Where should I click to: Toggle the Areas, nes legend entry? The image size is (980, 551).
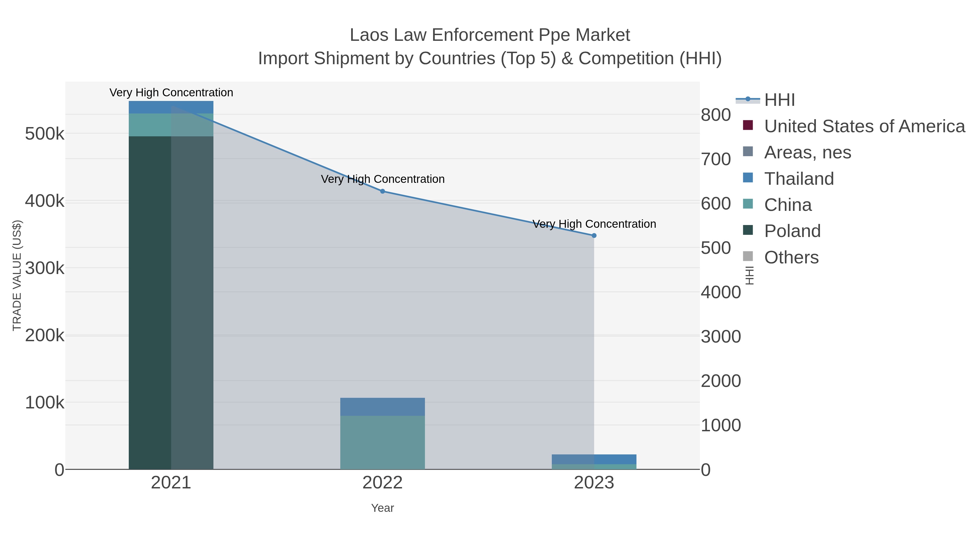coord(797,152)
